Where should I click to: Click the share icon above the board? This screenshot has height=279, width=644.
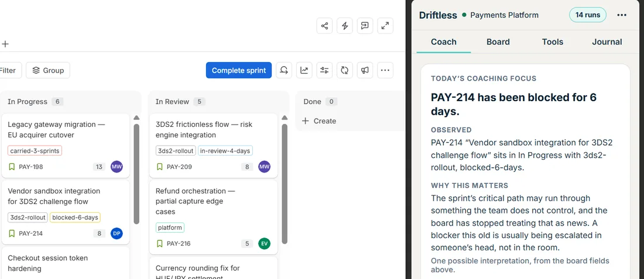[x=324, y=26]
